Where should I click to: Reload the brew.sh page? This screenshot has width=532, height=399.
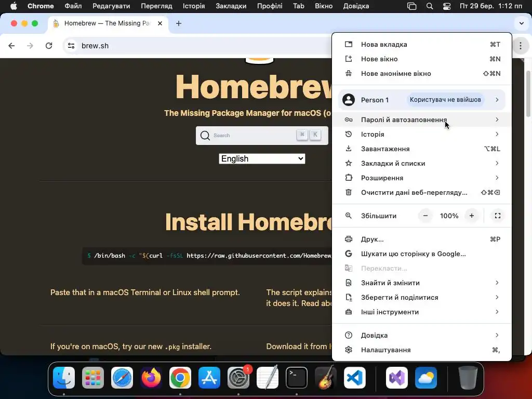point(49,46)
